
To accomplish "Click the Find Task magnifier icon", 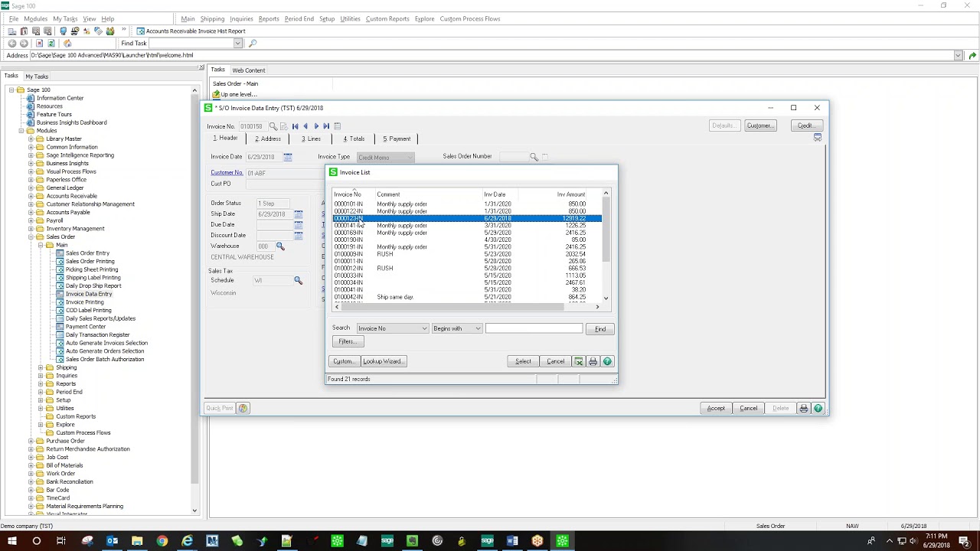I will click(x=253, y=44).
